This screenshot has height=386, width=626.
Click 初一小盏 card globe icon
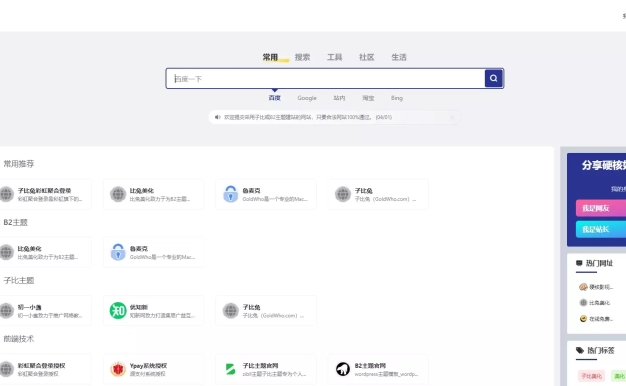tap(6, 311)
